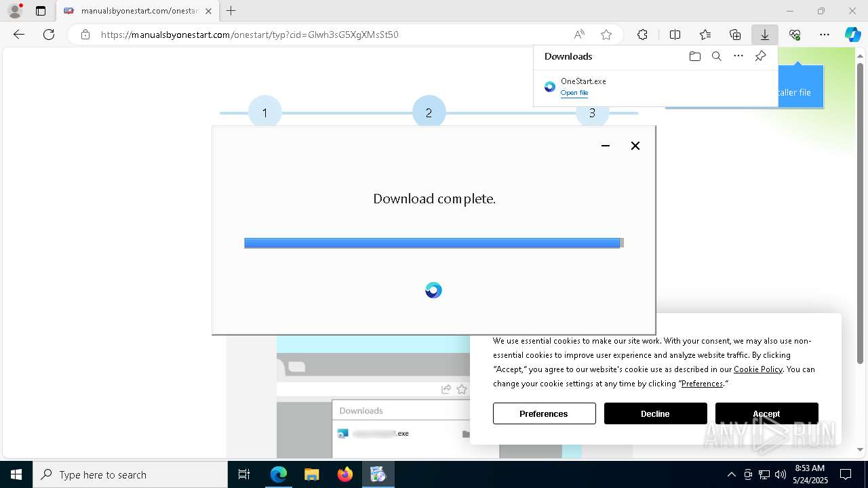Select step 1 circle
Viewport: 868px width, 488px height.
click(x=264, y=113)
